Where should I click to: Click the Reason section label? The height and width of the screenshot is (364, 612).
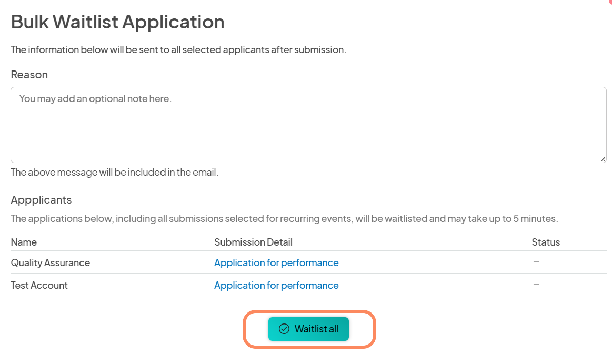pyautogui.click(x=29, y=75)
